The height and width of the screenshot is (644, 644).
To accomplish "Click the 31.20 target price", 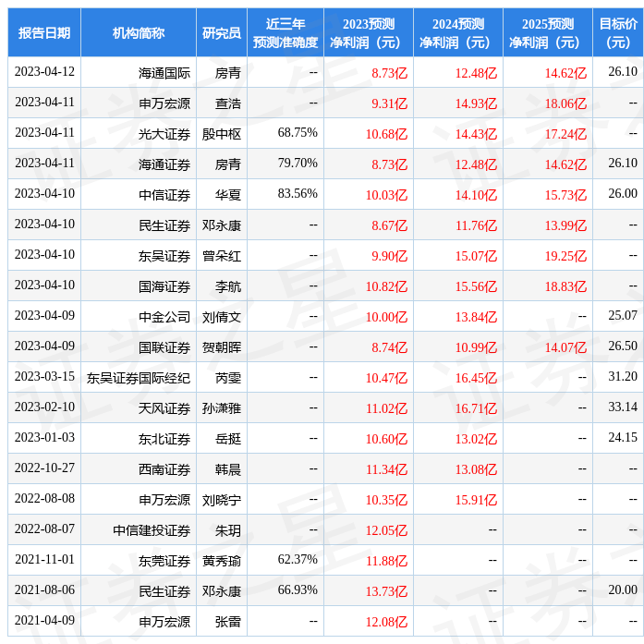I will pyautogui.click(x=623, y=377).
